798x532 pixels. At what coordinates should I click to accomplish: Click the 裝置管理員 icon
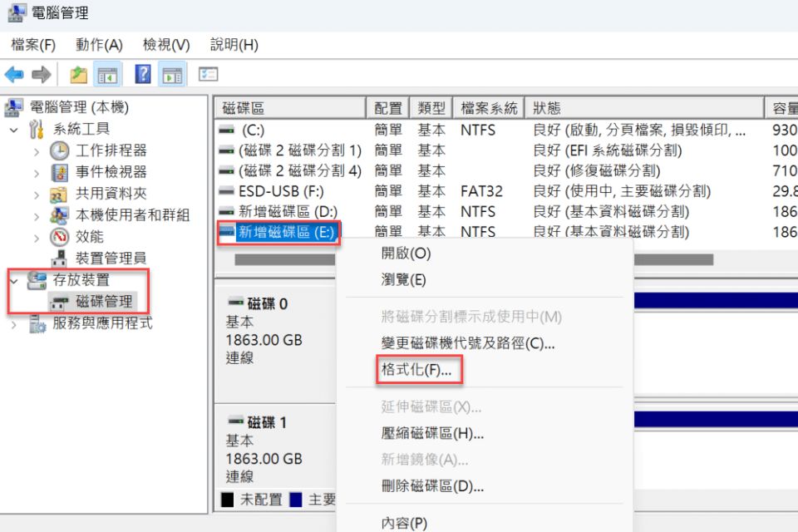pyautogui.click(x=59, y=259)
